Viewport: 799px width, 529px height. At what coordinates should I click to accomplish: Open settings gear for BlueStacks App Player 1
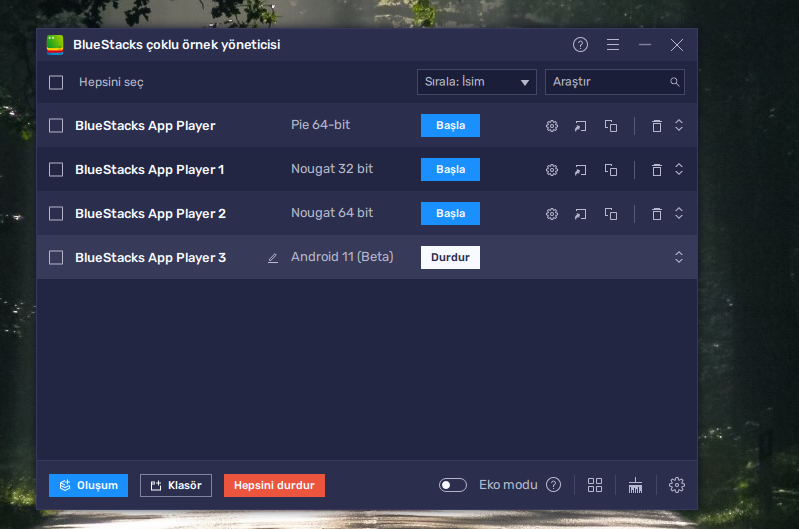552,170
